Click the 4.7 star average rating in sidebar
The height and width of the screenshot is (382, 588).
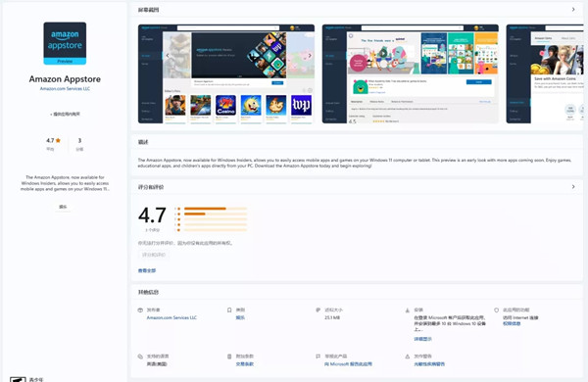coord(53,141)
